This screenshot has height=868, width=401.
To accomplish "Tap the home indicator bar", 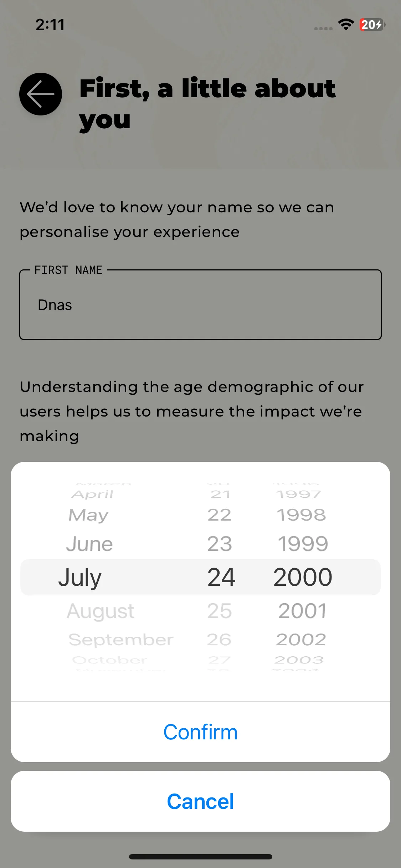I will 200,857.
